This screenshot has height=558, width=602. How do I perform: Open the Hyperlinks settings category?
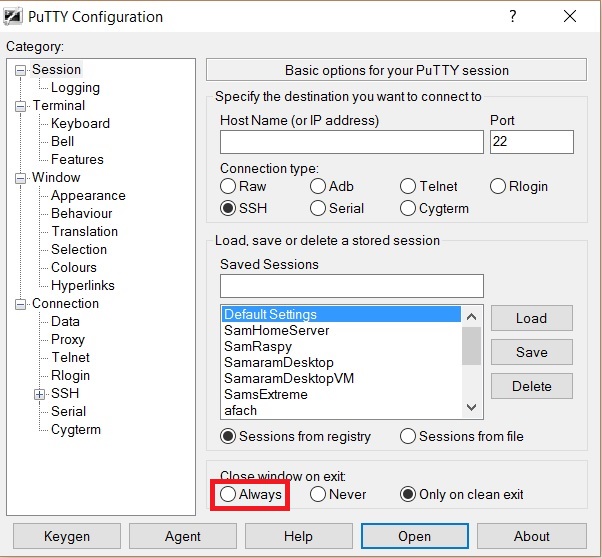[83, 285]
